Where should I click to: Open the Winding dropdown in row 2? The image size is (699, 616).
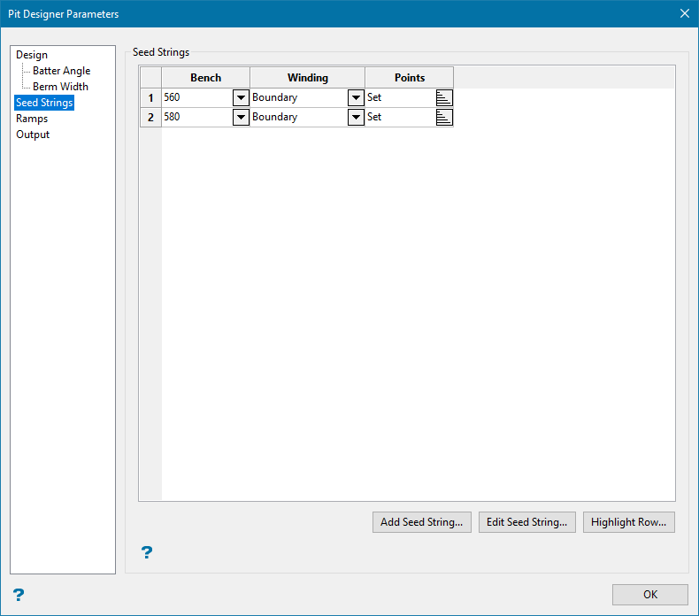[356, 117]
